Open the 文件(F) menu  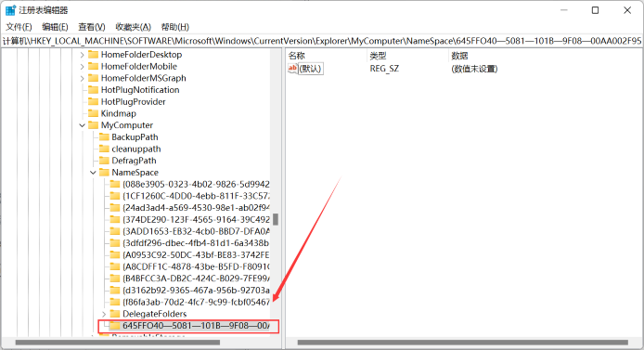[x=19, y=27]
